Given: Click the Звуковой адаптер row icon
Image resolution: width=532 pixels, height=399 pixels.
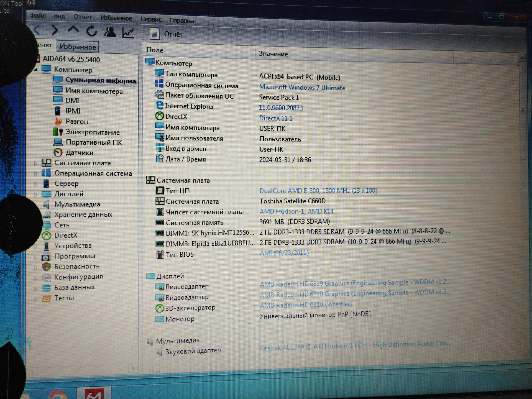Looking at the screenshot, I should coord(159,352).
